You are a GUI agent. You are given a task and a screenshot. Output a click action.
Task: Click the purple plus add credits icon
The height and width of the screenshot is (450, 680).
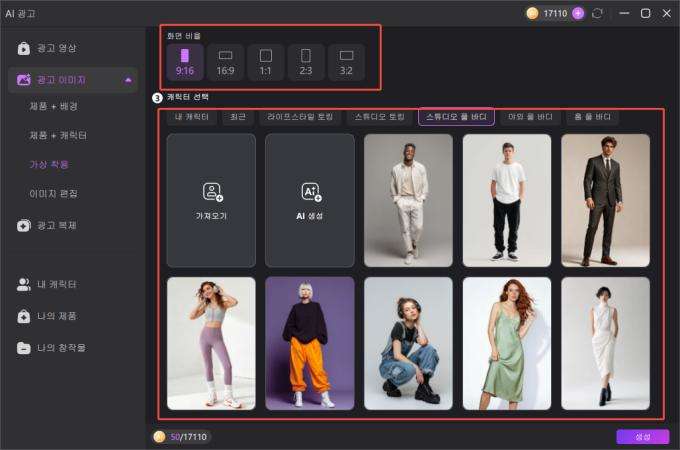click(x=578, y=13)
